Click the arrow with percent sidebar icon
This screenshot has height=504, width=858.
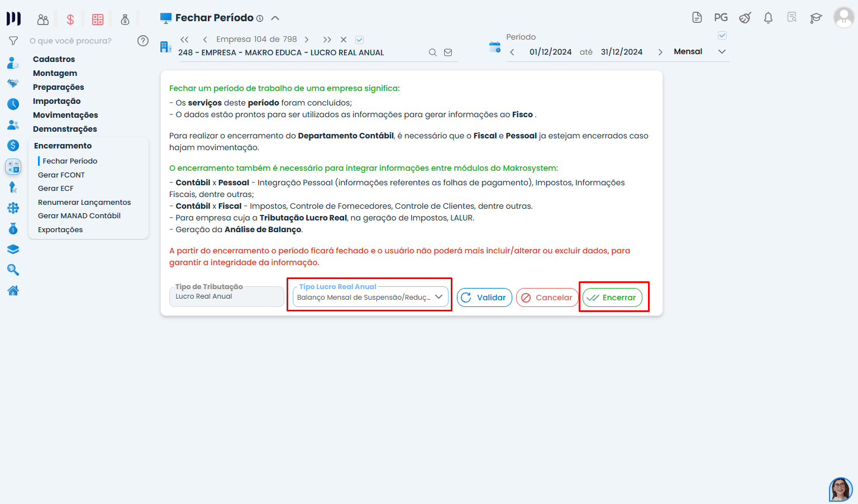pyautogui.click(x=13, y=187)
